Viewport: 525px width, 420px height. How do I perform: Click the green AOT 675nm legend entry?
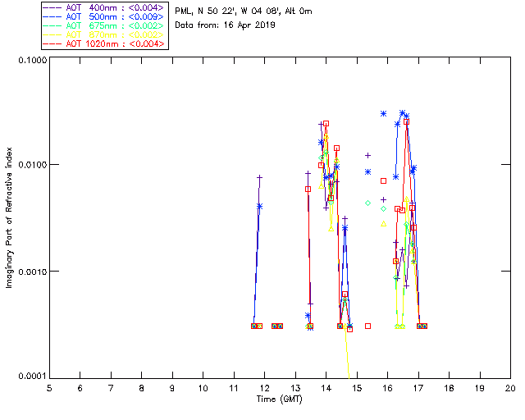pyautogui.click(x=104, y=25)
